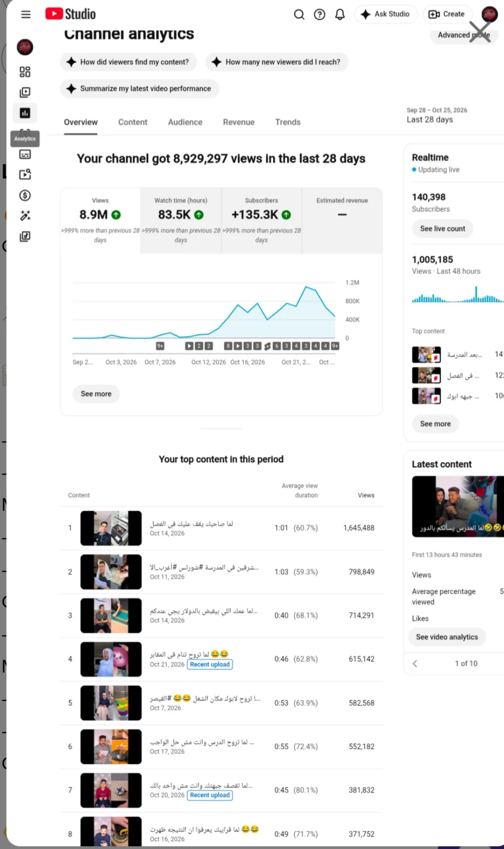
Task: Click the views value 552,182
Action: [x=362, y=747]
